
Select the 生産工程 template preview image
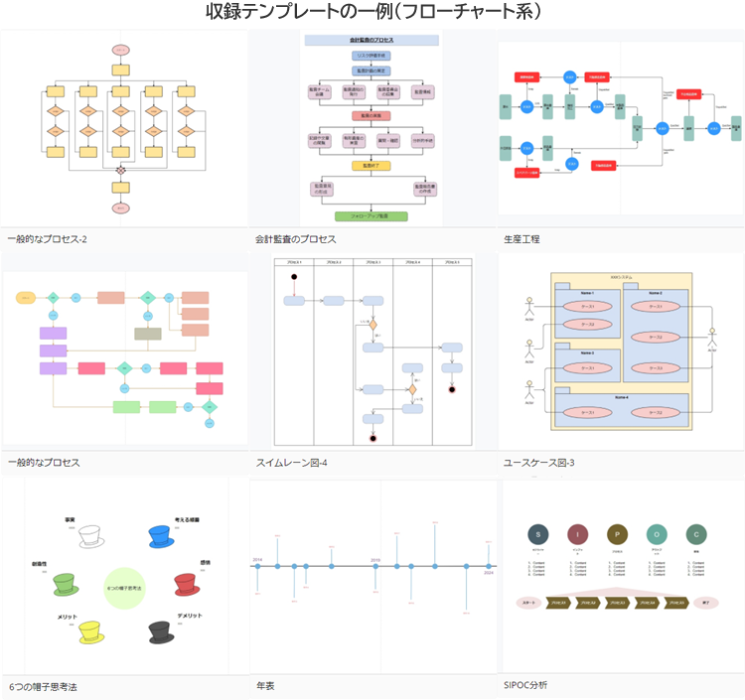[621, 129]
